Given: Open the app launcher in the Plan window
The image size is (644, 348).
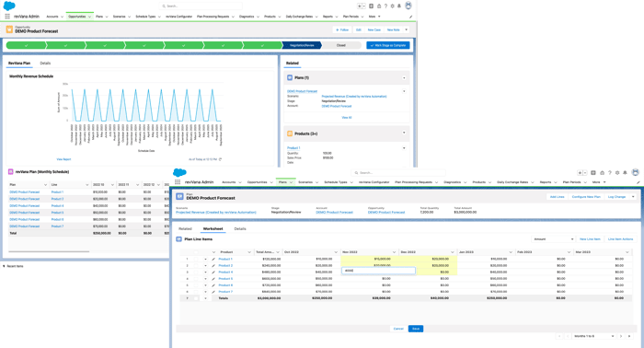Looking at the screenshot, I should point(178,182).
